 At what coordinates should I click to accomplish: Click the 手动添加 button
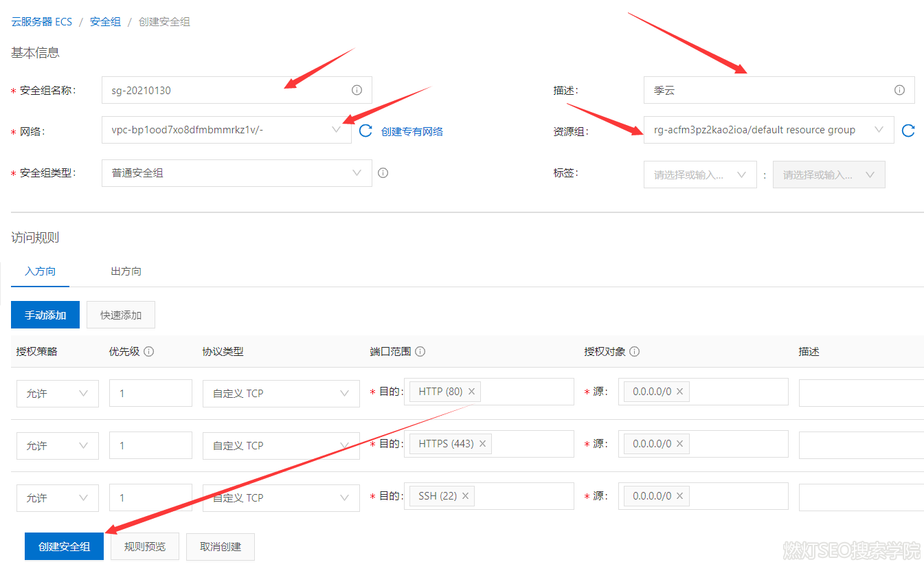[x=45, y=315]
